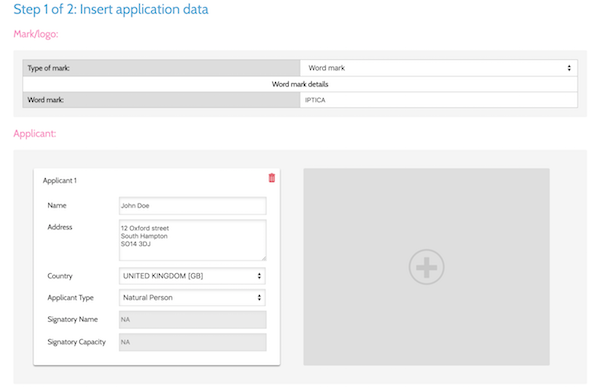
Task: Add another applicant with the plus icon
Action: click(426, 267)
